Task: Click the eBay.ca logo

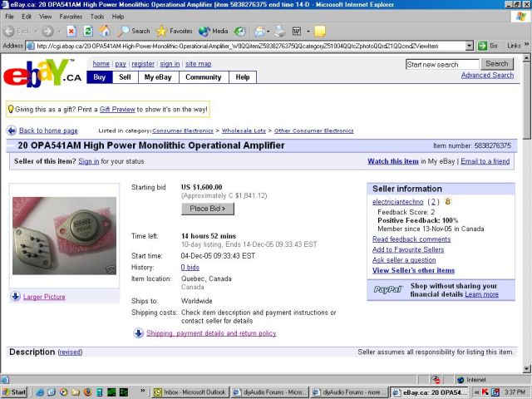Action: (42, 73)
